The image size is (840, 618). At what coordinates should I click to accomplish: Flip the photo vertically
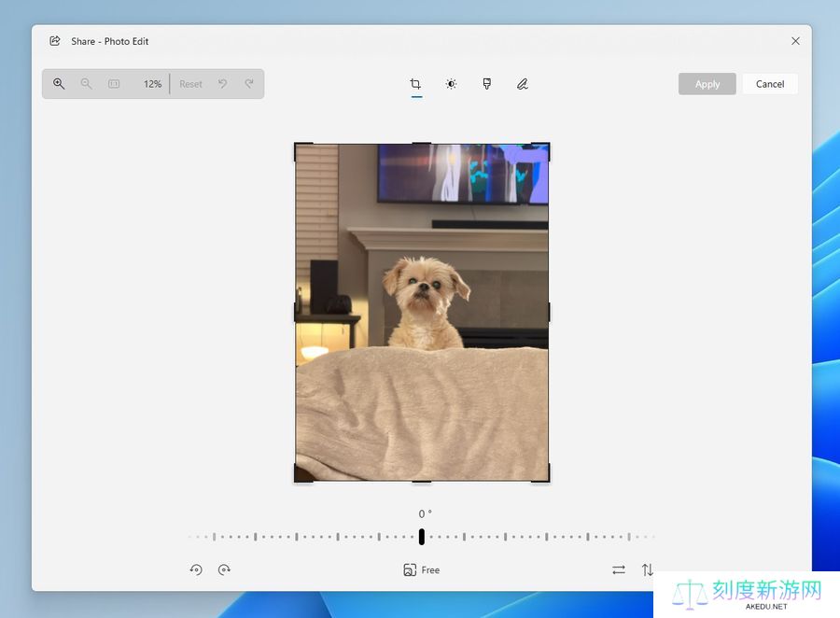point(647,569)
